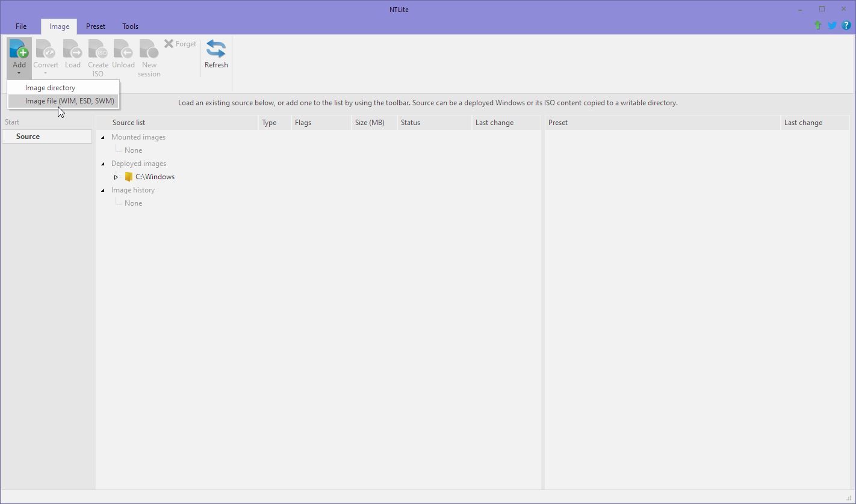Click the New session toolbar icon
This screenshot has height=504, width=856.
click(149, 49)
